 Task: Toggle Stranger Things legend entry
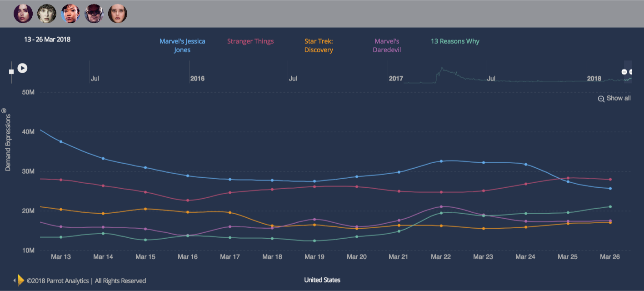250,41
